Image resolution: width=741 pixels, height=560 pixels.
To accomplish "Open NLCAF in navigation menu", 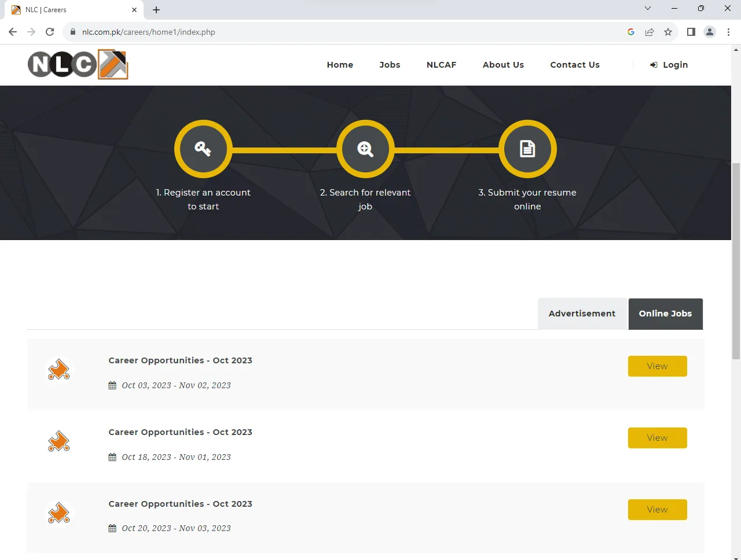I will click(441, 65).
